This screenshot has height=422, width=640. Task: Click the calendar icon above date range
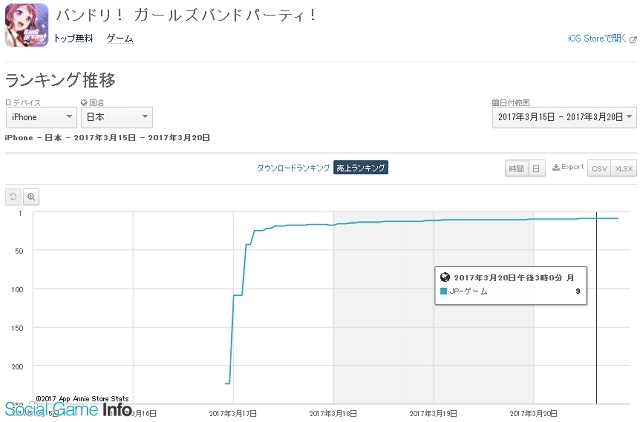click(x=494, y=102)
